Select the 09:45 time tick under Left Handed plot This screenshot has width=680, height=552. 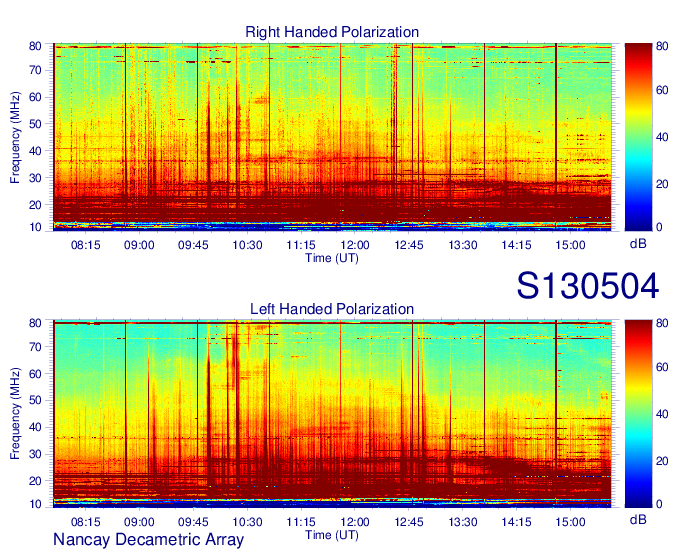(193, 522)
